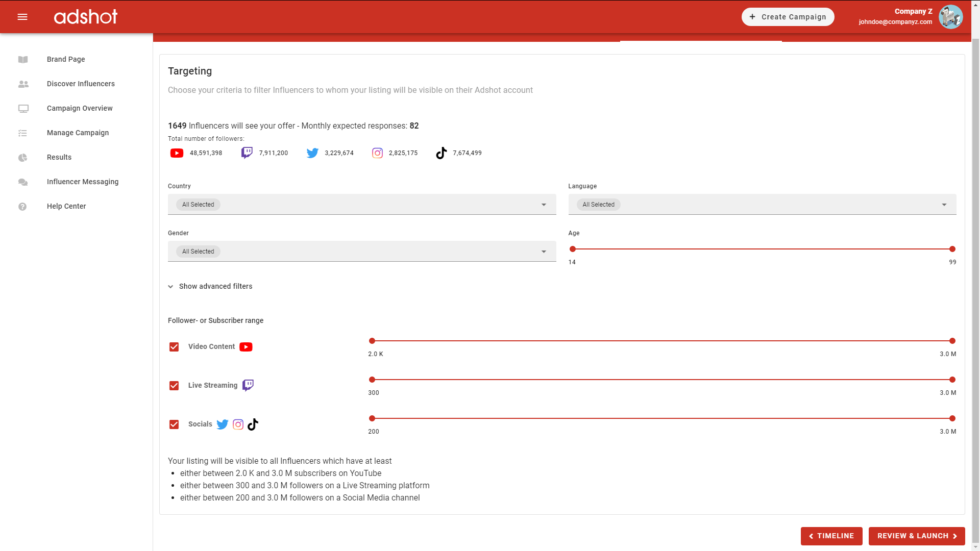980x551 pixels.
Task: Click Live Streaming slider maximum handle
Action: coord(952,380)
